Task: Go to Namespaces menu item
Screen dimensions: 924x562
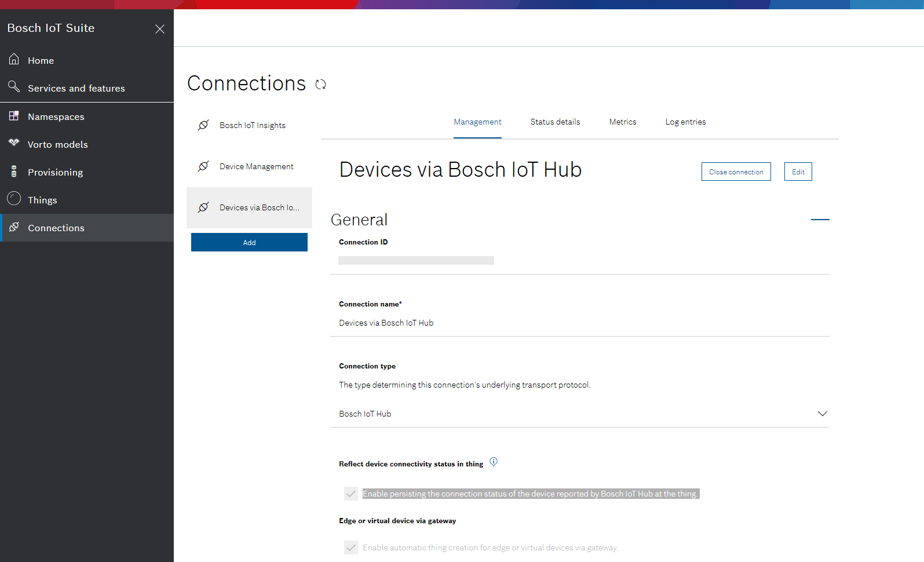Action: [87, 116]
